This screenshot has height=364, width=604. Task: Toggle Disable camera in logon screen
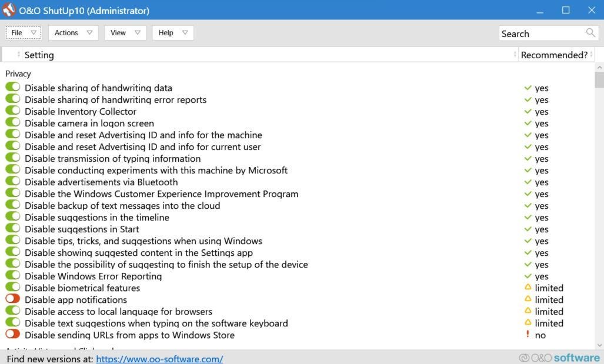13,122
